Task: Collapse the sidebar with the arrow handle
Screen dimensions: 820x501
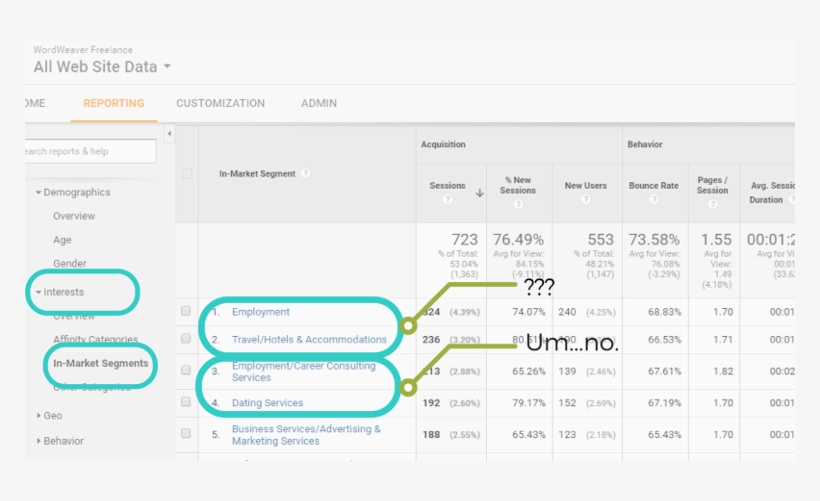Action: click(169, 134)
